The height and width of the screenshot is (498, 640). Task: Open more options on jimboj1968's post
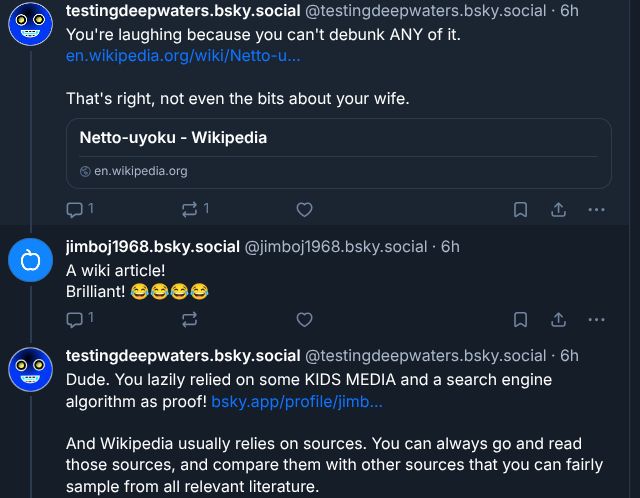coord(596,319)
